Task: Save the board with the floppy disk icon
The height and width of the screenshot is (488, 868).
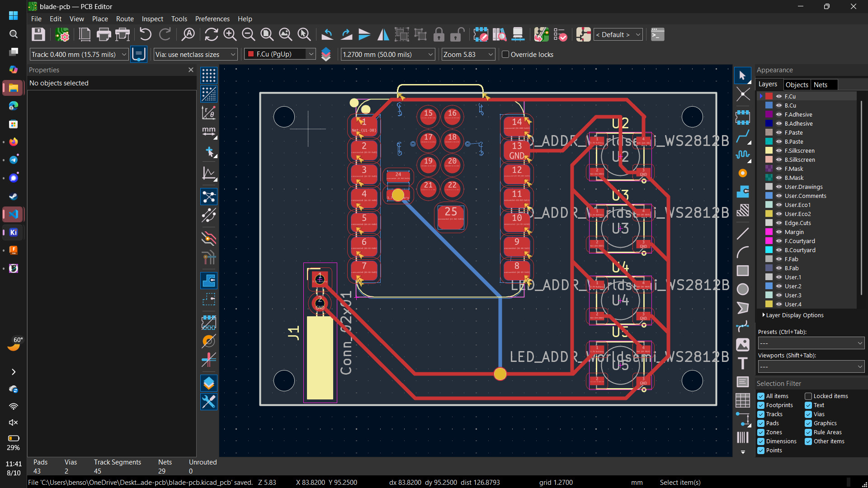Action: pos(38,35)
